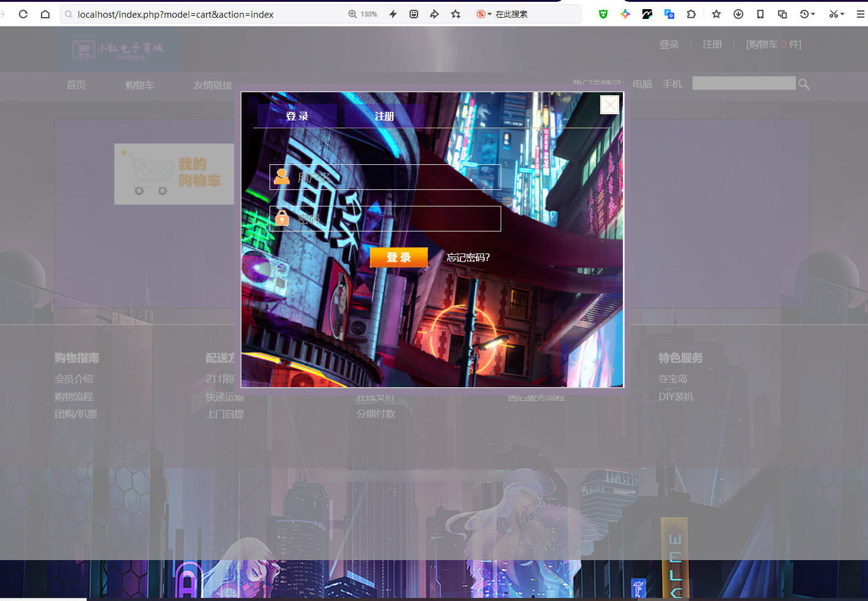This screenshot has height=601, width=868.
Task: Open the 上门自提 footer link
Action: tap(224, 414)
